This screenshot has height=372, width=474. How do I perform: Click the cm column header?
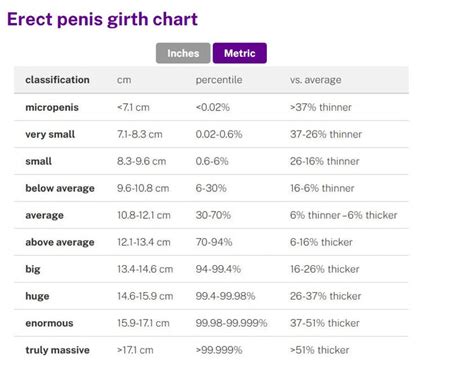tap(124, 80)
